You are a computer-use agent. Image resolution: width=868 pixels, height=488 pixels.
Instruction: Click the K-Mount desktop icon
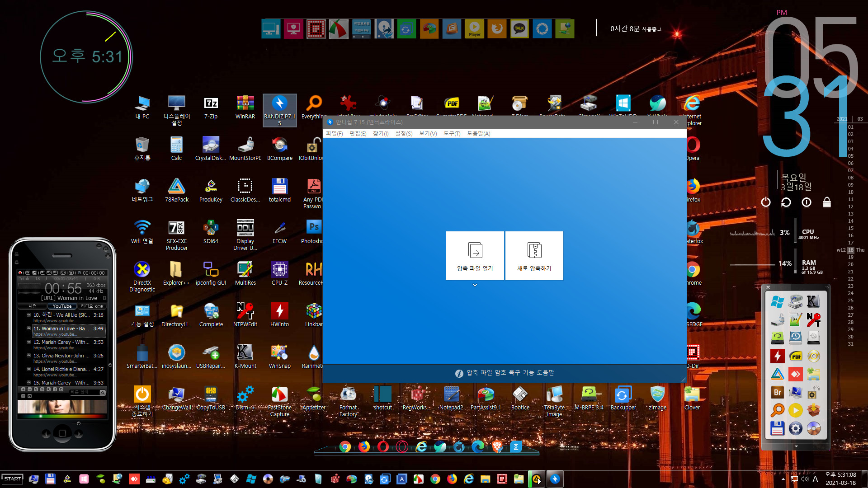click(x=245, y=357)
